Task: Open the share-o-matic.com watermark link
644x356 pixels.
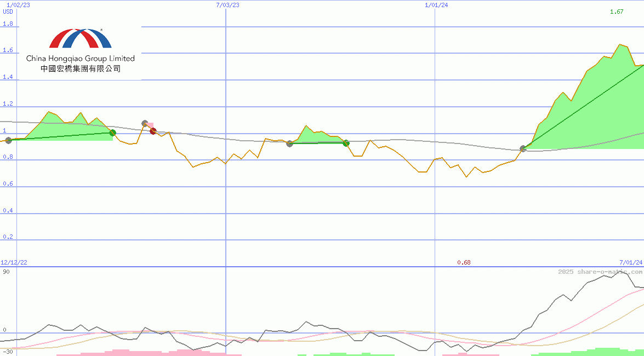Action: 600,272
